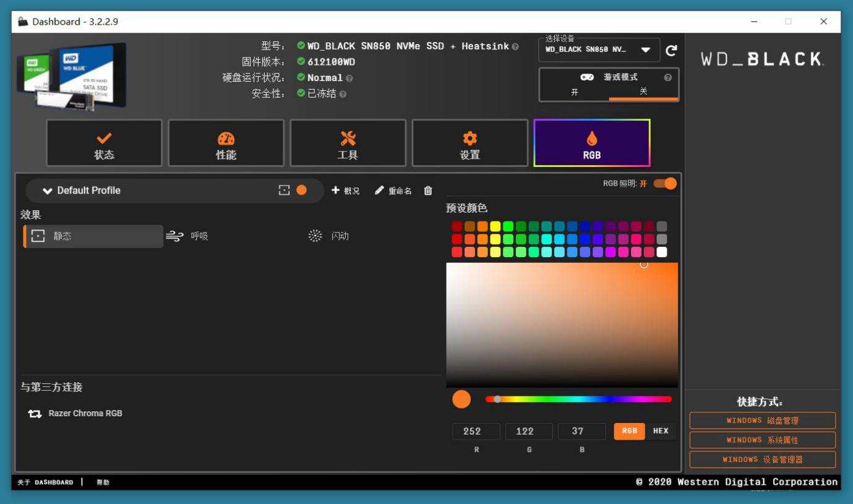This screenshot has height=504, width=853.
Task: Open the 工具 tools tab
Action: pyautogui.click(x=348, y=143)
